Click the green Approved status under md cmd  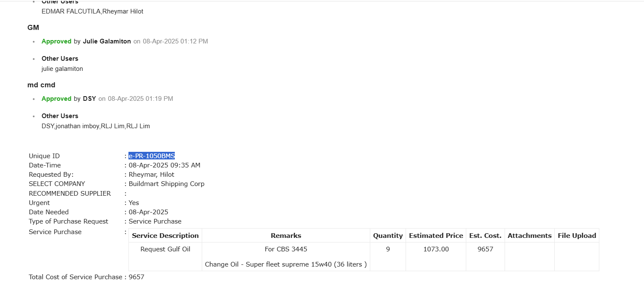point(56,99)
